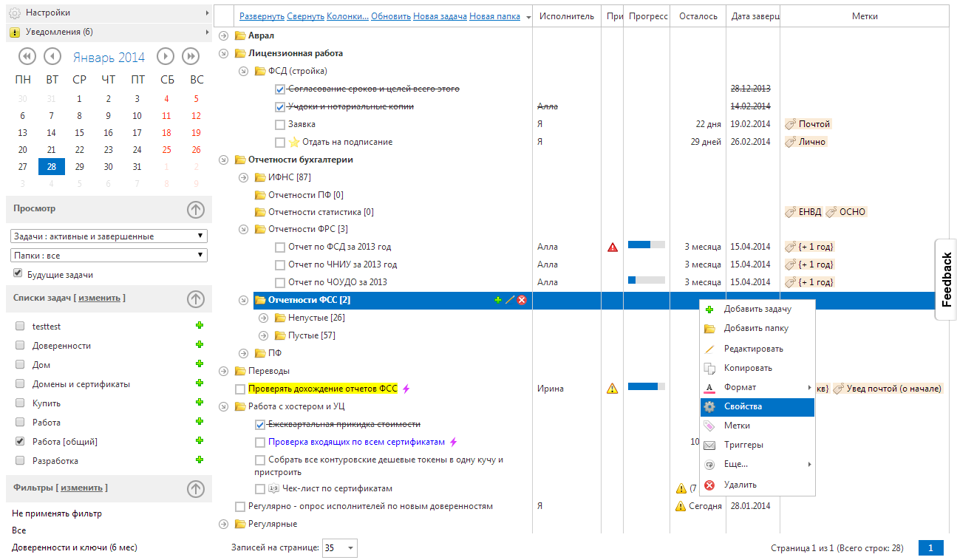The image size is (957, 560).
Task: Add task to Дом list
Action: pos(199,364)
